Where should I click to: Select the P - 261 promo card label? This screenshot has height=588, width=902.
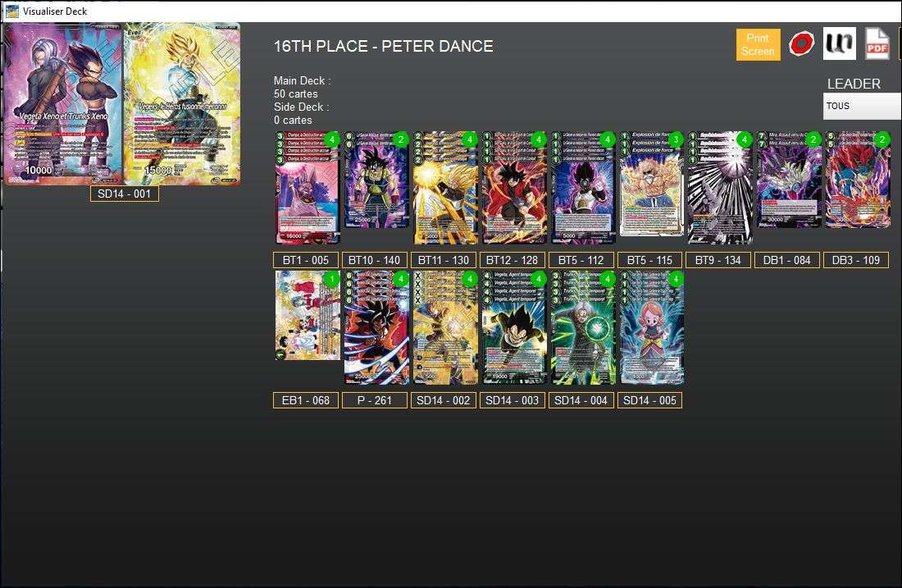374,400
